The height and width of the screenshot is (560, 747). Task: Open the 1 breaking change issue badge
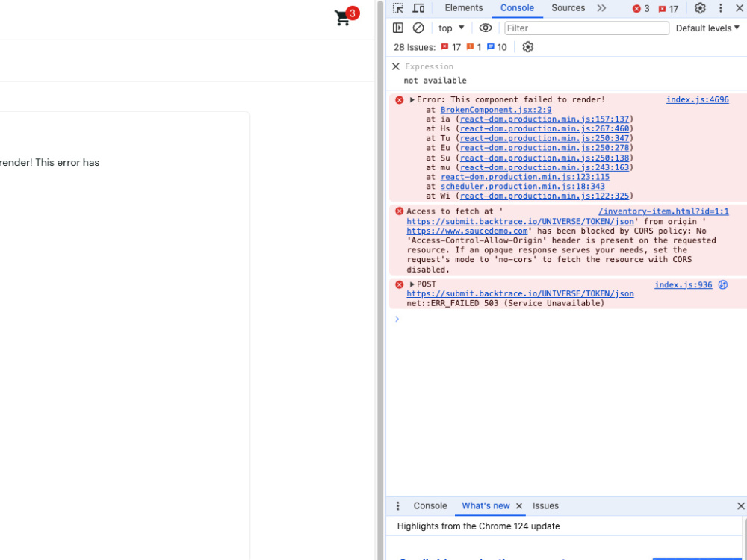474,47
